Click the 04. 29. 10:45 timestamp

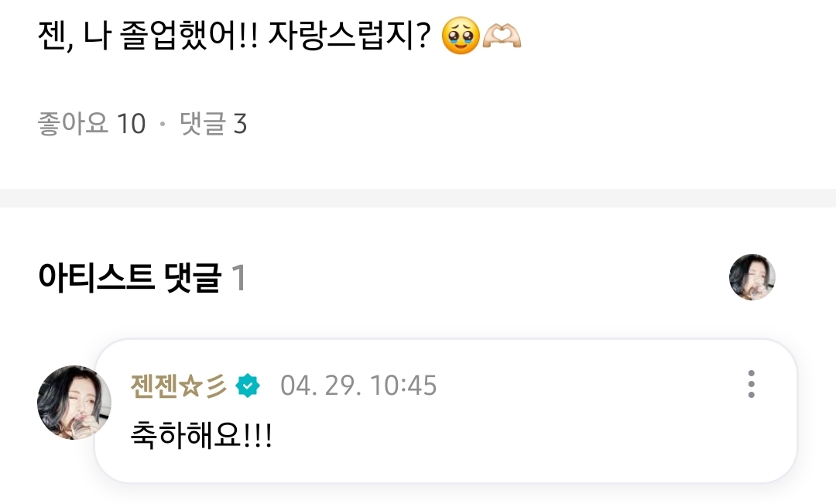(358, 386)
